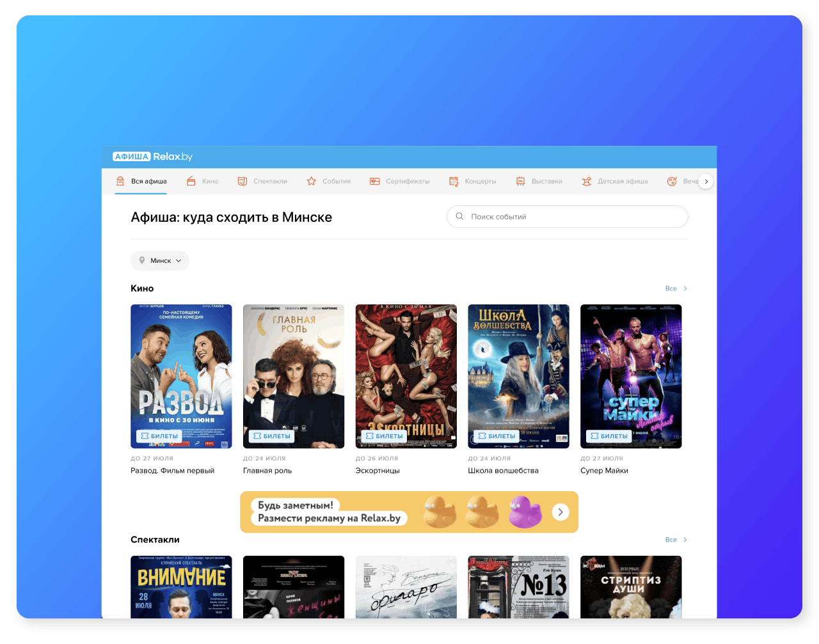This screenshot has height=644, width=819.
Task: Click the Вся афиша ticket icon
Action: pos(120,181)
